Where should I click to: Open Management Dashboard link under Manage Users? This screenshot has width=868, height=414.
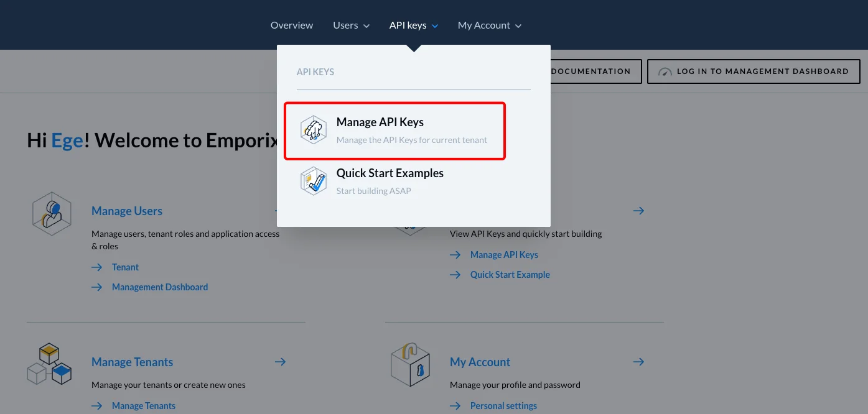coord(160,287)
